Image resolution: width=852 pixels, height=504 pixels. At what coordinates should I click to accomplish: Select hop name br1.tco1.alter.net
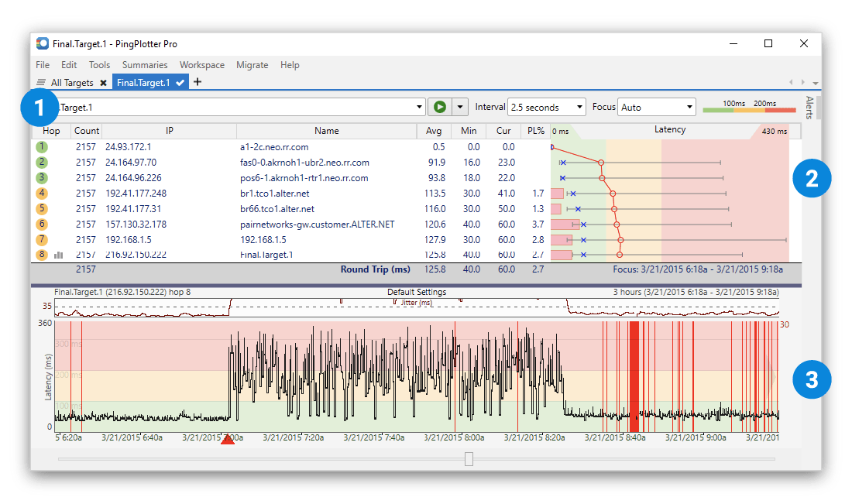[275, 194]
